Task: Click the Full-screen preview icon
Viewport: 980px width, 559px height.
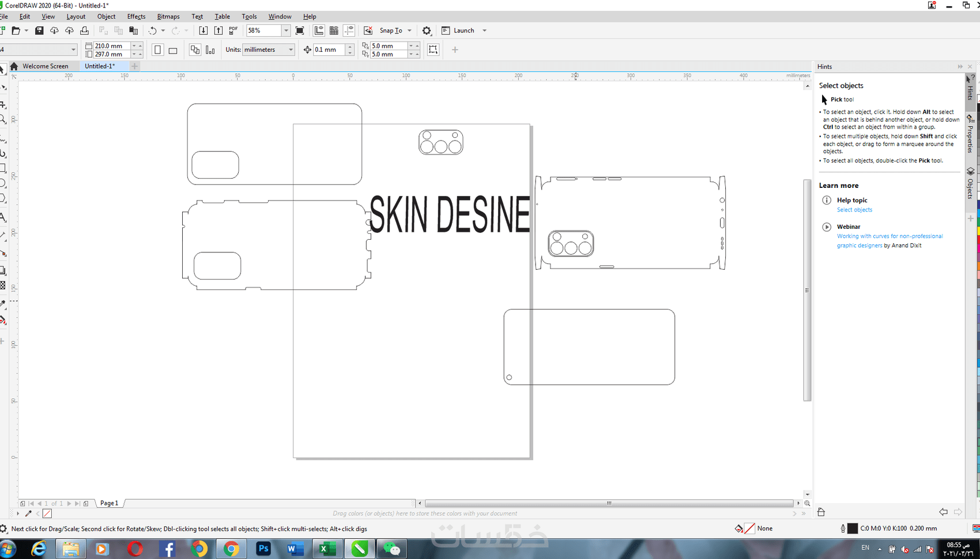Action: [x=300, y=31]
